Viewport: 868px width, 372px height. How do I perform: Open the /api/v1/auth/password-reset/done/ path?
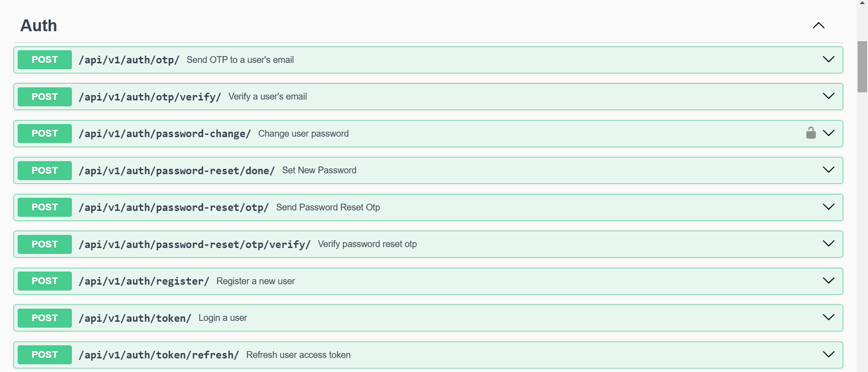176,171
